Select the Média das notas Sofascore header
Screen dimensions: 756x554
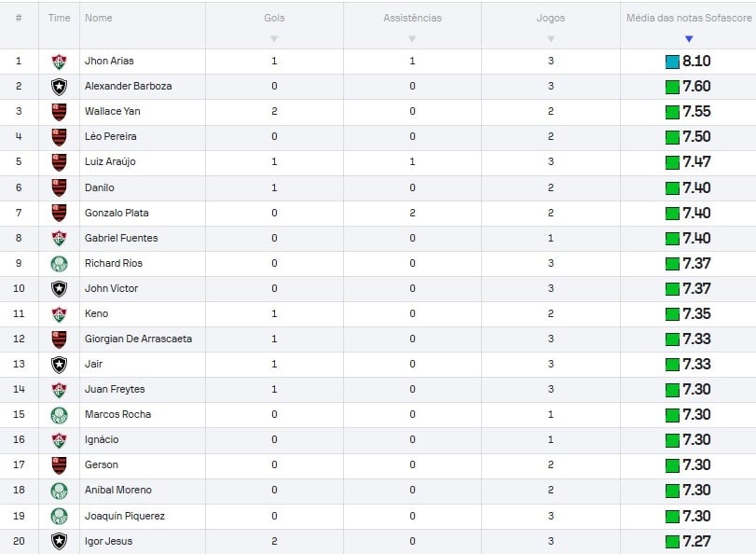pos(689,18)
